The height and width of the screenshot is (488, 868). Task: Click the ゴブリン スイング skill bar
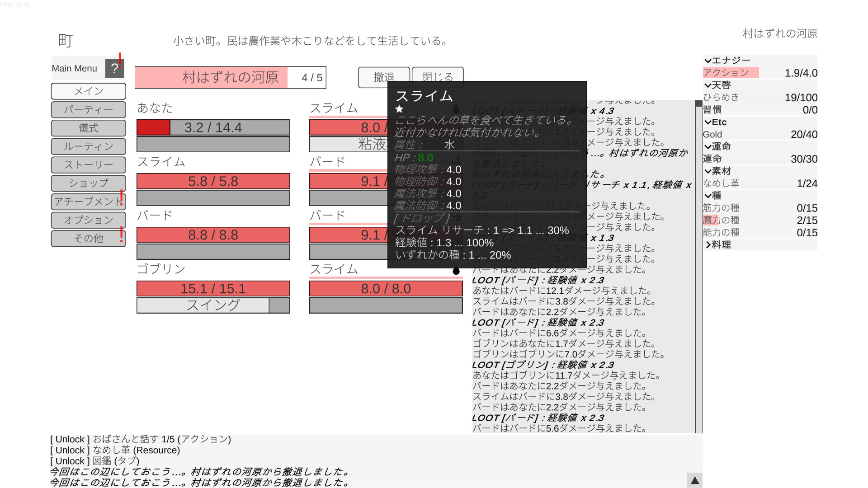[213, 305]
